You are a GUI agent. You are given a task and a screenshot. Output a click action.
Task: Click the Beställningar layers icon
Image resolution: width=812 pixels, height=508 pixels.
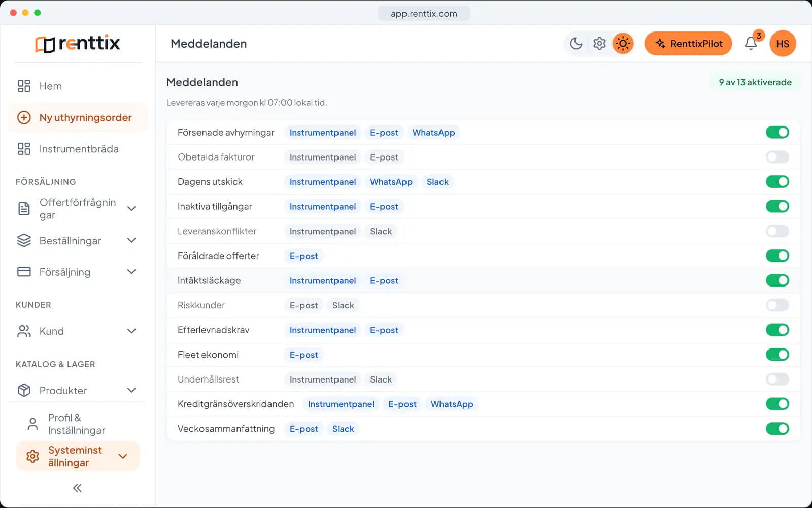(24, 240)
